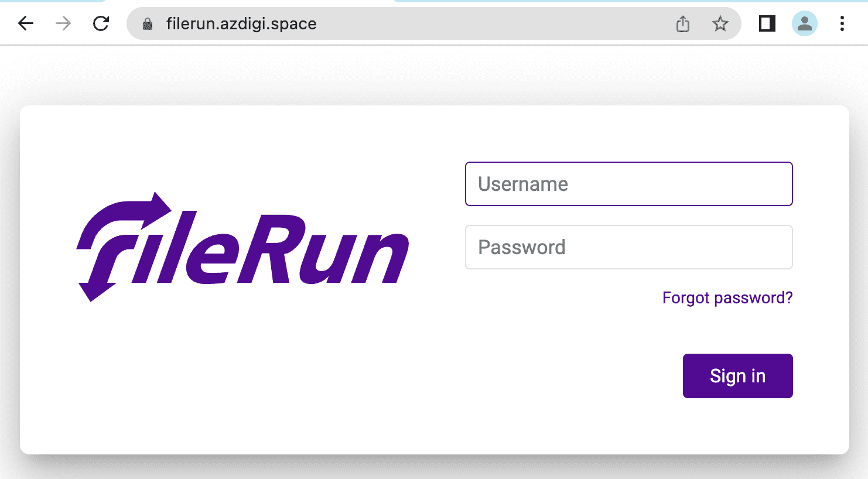Click the share page icon in address bar
The image size is (868, 479).
tap(683, 24)
